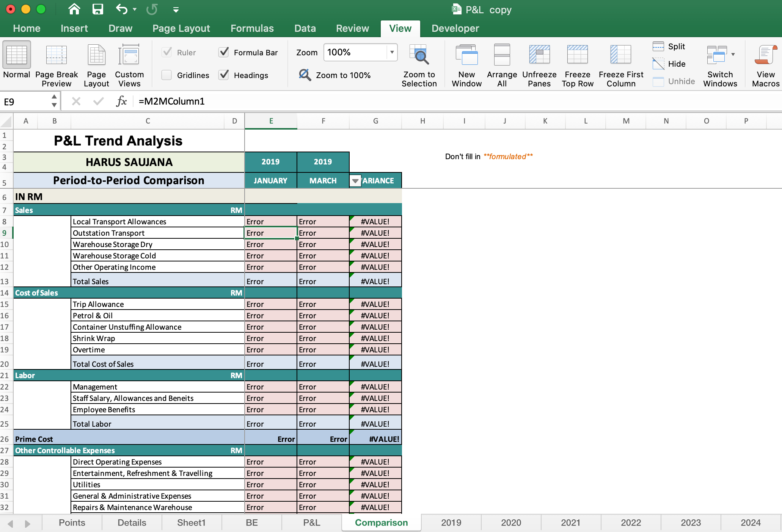Screen dimensions: 782x532
Task: Save the workbook with the floppy disk icon
Action: 98,9
